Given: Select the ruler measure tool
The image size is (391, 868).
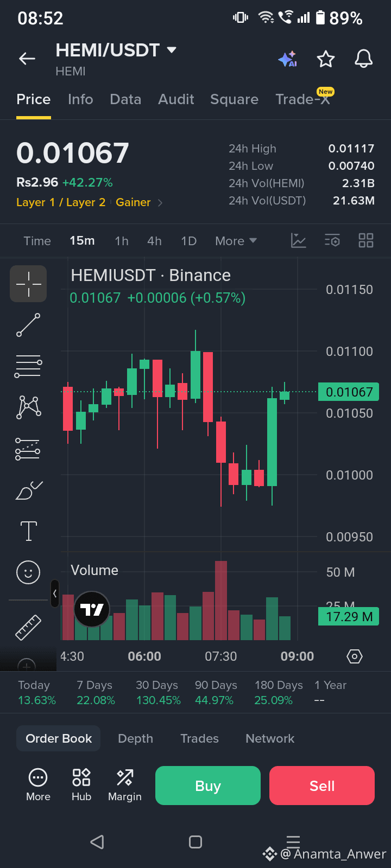Looking at the screenshot, I should [x=28, y=627].
